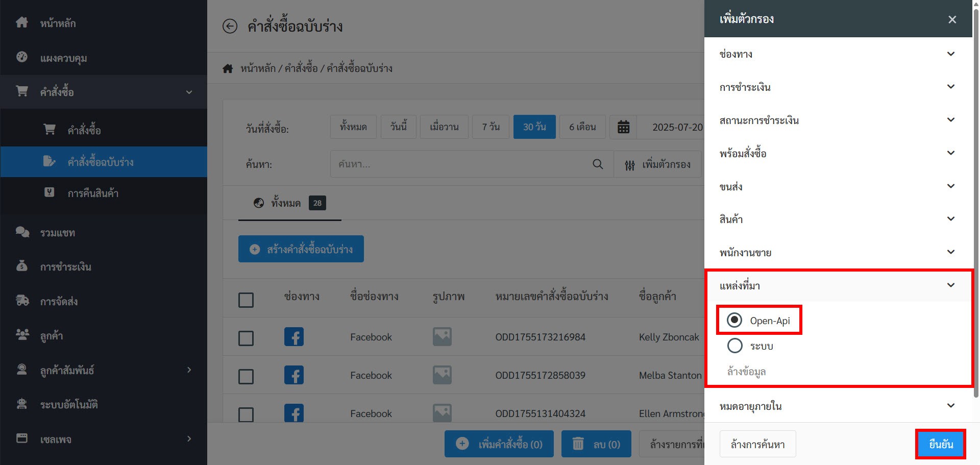Filter order date by 6 เดือน
Viewport: 980px width, 465px height.
click(582, 127)
